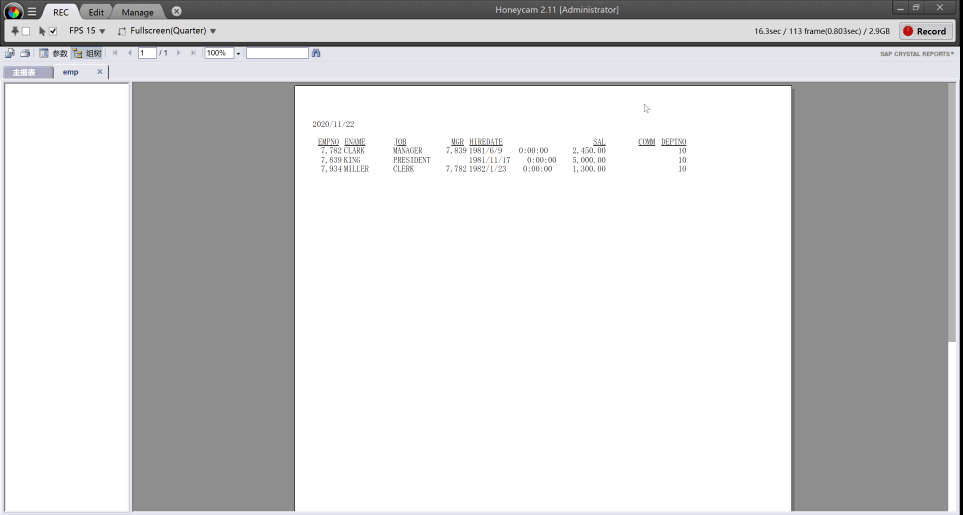This screenshot has height=515, width=963.
Task: Open the Fullscreen(Quarter) capture area dropdown
Action: (x=173, y=31)
